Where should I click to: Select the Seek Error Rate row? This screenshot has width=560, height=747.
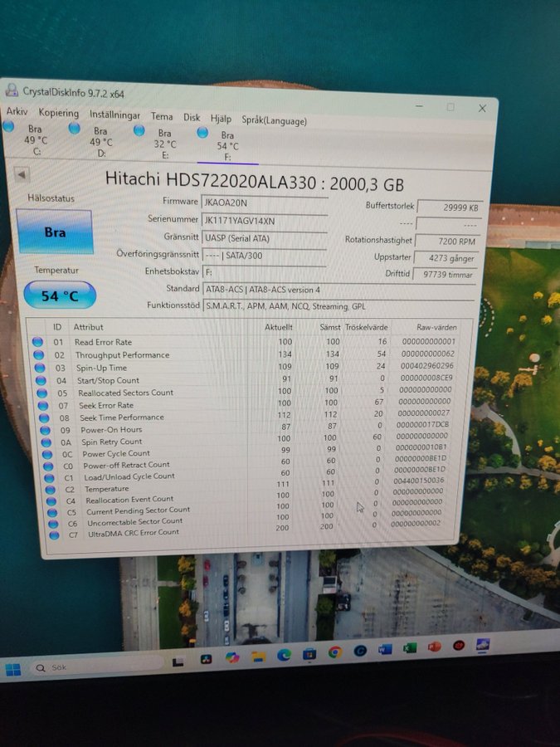tap(245, 404)
